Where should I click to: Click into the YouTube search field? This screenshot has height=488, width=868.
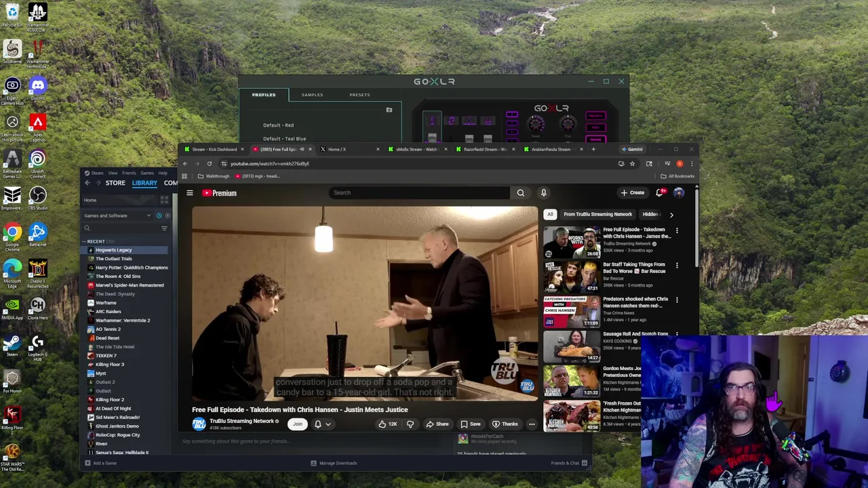pyautogui.click(x=418, y=192)
